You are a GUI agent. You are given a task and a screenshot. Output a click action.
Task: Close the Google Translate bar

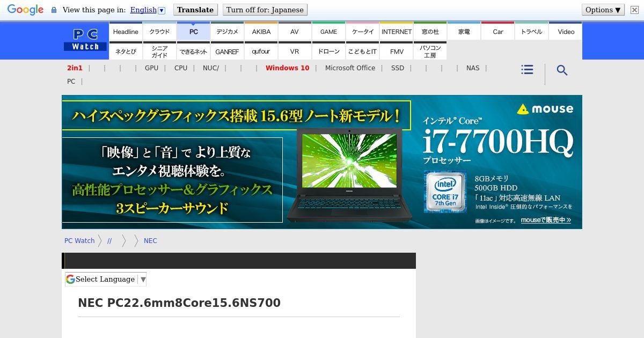[x=634, y=10]
